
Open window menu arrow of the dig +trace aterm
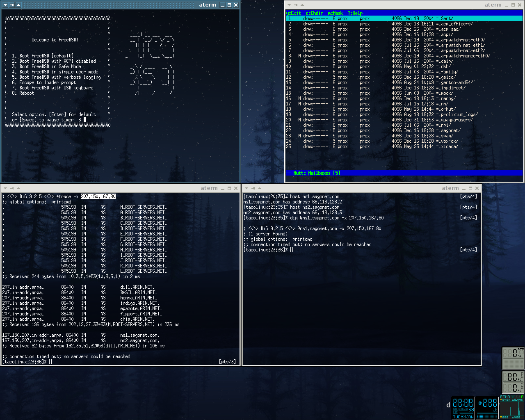(x=5, y=188)
